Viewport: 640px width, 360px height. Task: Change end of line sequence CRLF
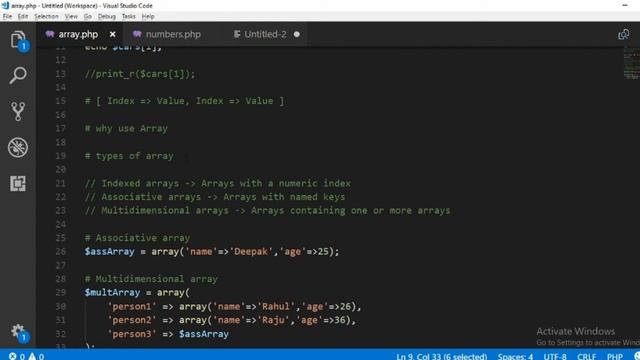(x=587, y=356)
